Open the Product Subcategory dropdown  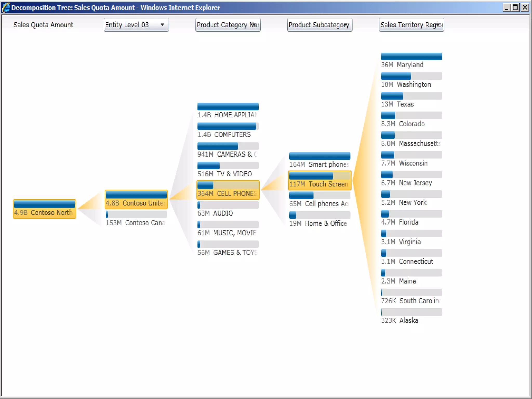tap(320, 25)
